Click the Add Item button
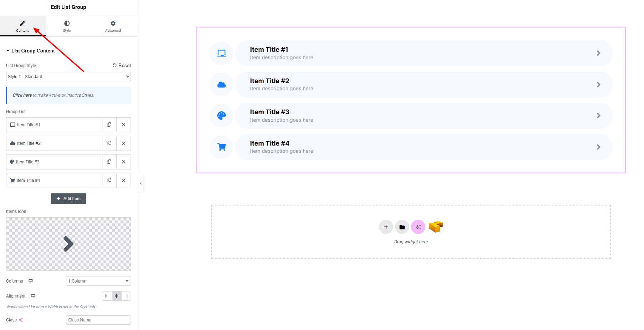Viewport: 644px width, 330px height. tap(69, 199)
